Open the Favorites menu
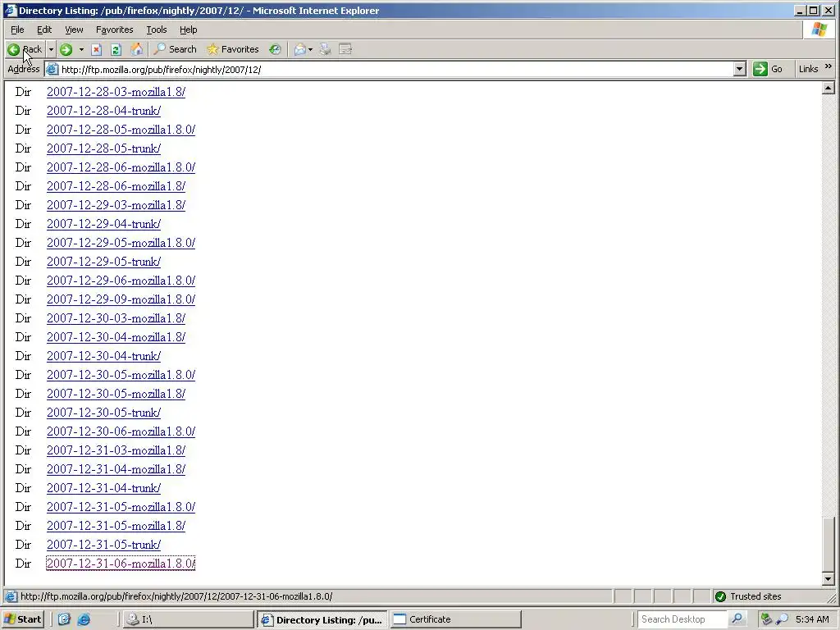 (115, 30)
